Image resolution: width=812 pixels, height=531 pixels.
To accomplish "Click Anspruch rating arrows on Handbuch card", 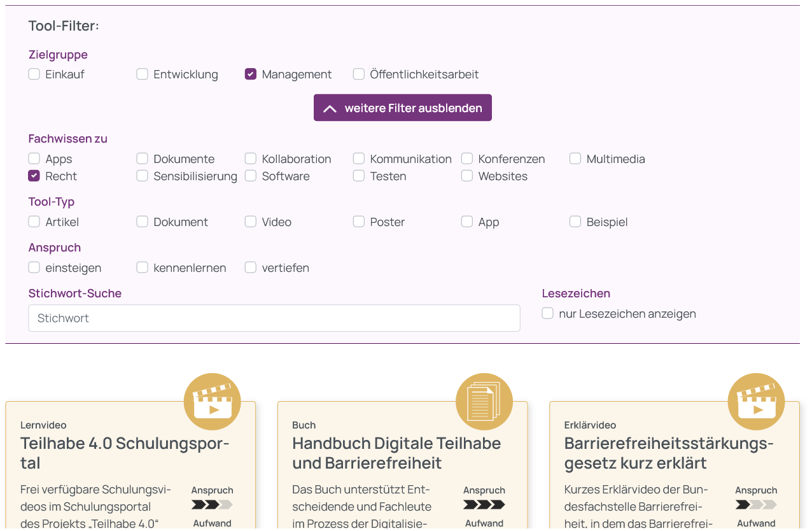I will tap(484, 505).
